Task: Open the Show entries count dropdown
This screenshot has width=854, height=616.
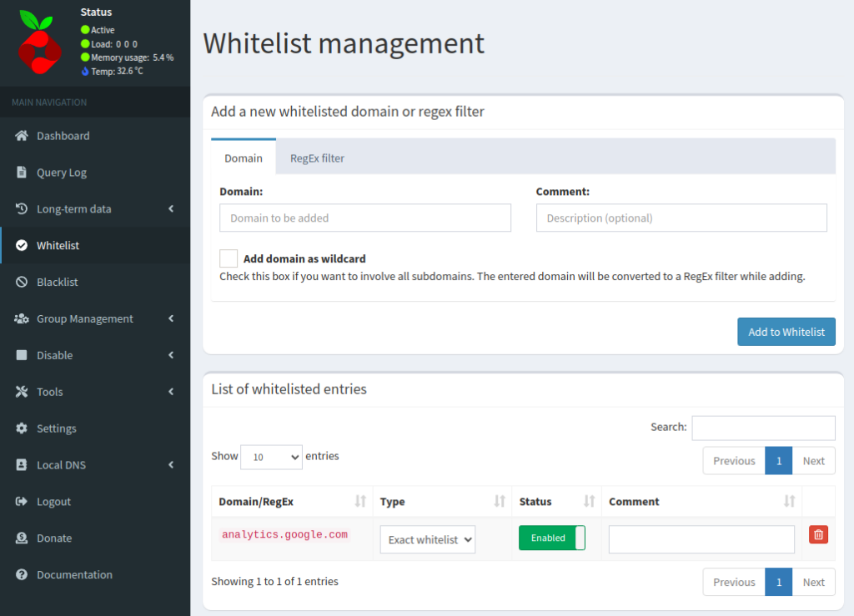Action: coord(271,457)
